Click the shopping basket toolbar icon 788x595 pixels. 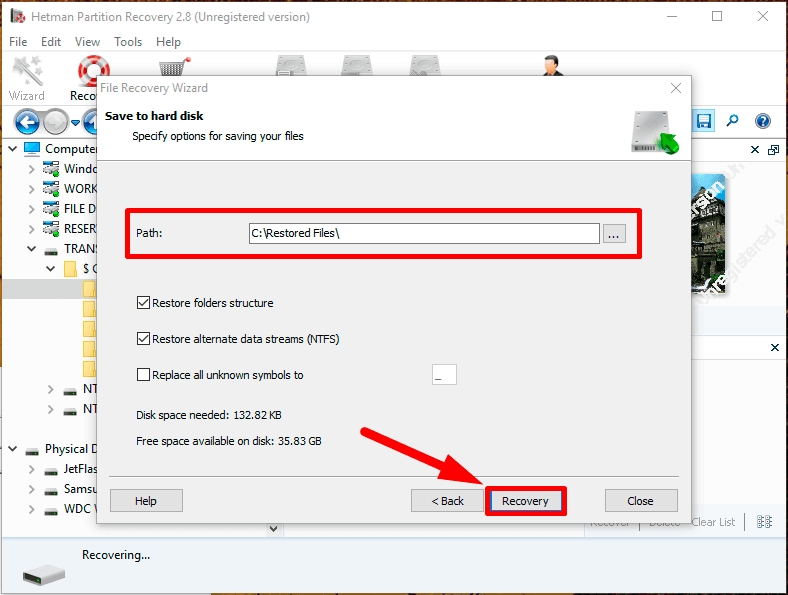click(174, 66)
